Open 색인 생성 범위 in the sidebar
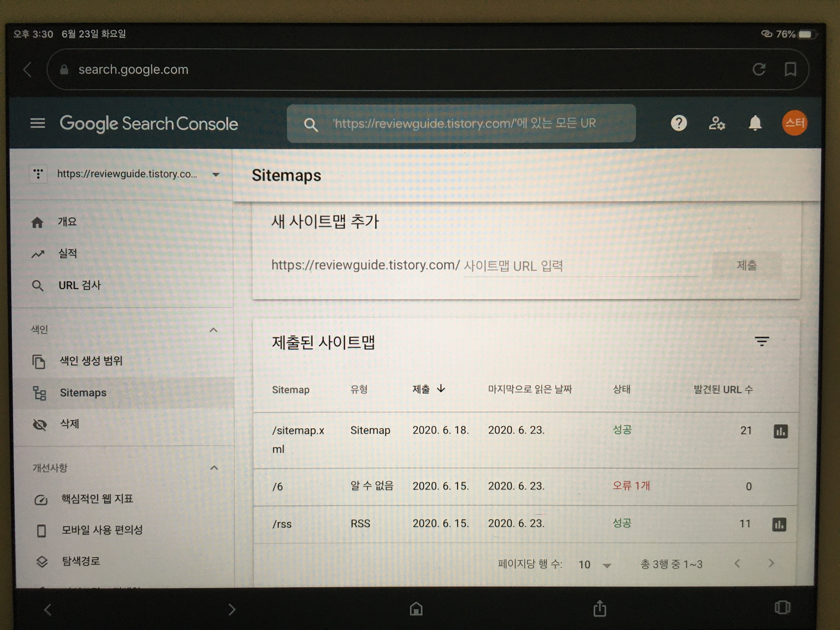This screenshot has height=630, width=840. pos(91,360)
